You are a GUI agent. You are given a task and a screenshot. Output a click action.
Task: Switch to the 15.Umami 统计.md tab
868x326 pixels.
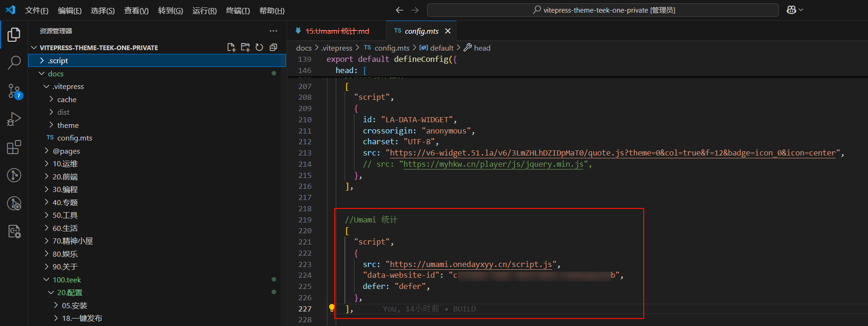coord(337,31)
